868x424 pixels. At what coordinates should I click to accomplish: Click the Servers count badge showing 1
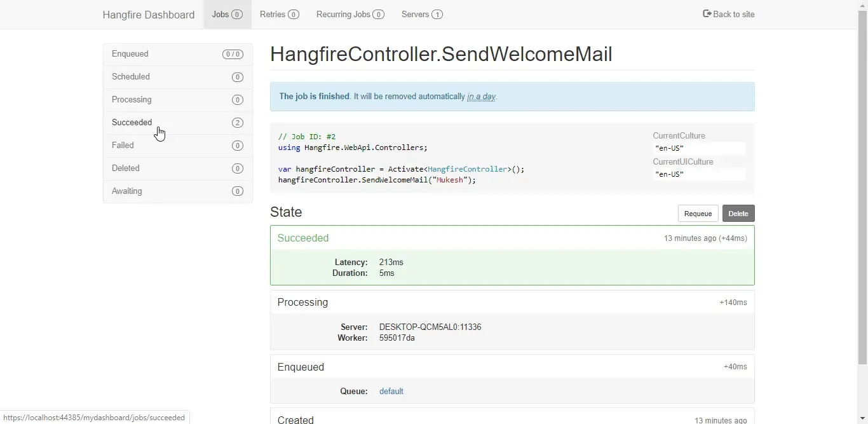click(x=437, y=15)
